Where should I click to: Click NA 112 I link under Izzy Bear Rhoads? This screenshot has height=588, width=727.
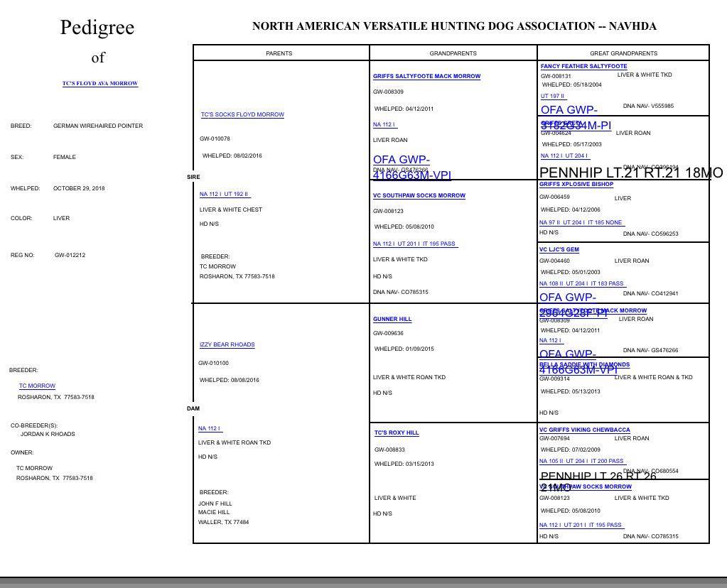pos(210,429)
